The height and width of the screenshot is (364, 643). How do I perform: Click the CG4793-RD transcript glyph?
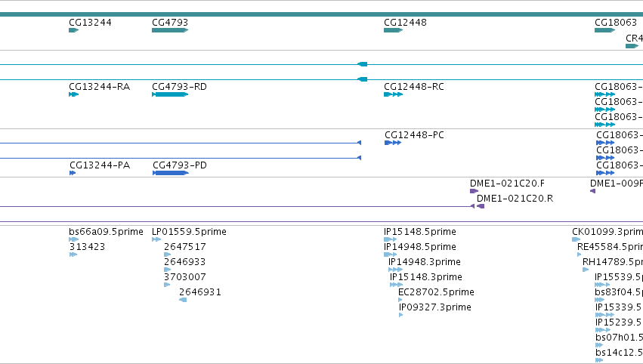click(170, 94)
